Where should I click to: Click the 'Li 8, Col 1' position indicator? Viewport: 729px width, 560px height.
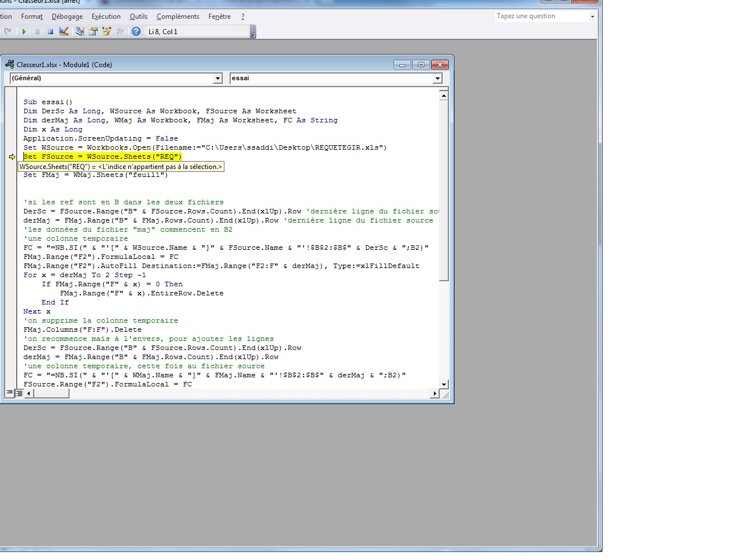(198, 32)
